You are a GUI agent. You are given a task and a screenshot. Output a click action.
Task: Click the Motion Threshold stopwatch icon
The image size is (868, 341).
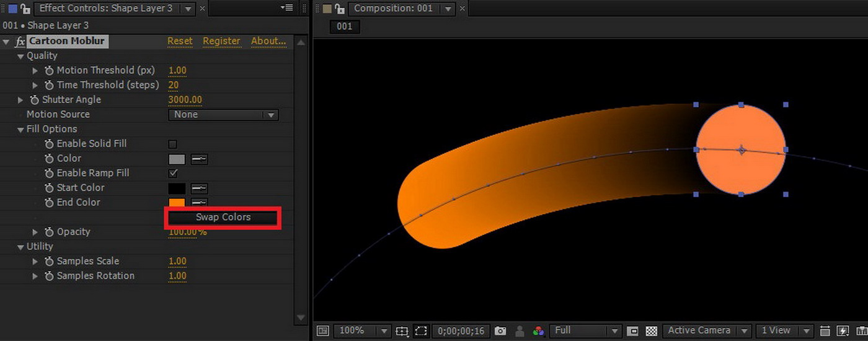[x=50, y=71]
